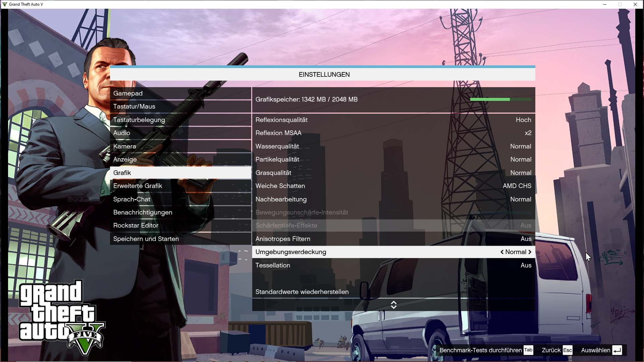Select the Nachbearbeitung setting row
This screenshot has height=362, width=644.
click(393, 199)
